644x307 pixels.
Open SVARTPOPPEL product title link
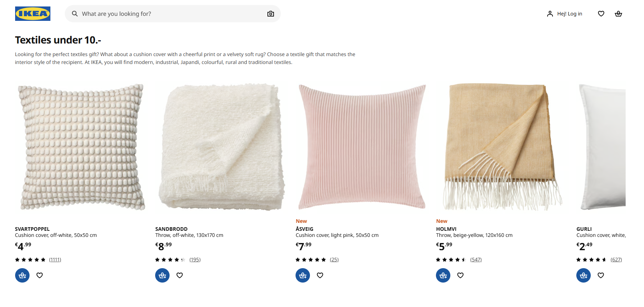tap(32, 229)
